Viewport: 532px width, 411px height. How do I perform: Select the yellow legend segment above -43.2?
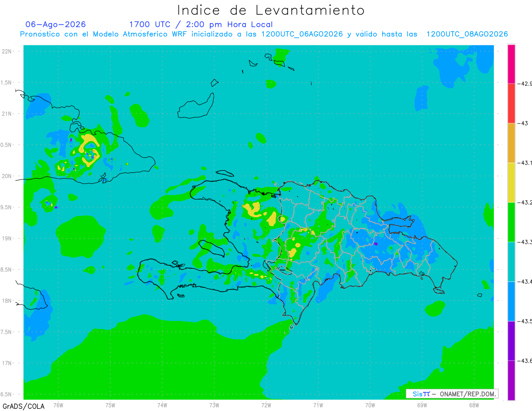[x=511, y=182]
